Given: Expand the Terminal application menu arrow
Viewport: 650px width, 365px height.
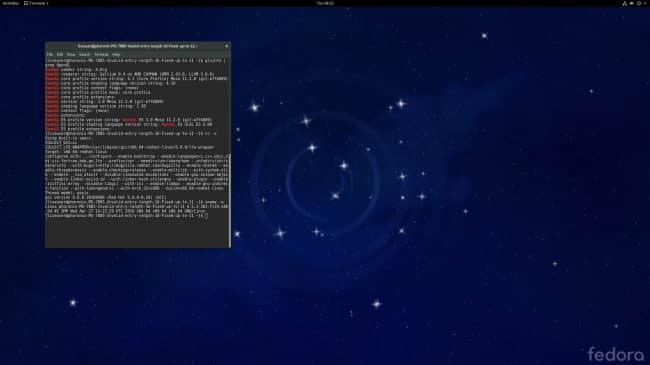Looking at the screenshot, I should 47,3.
